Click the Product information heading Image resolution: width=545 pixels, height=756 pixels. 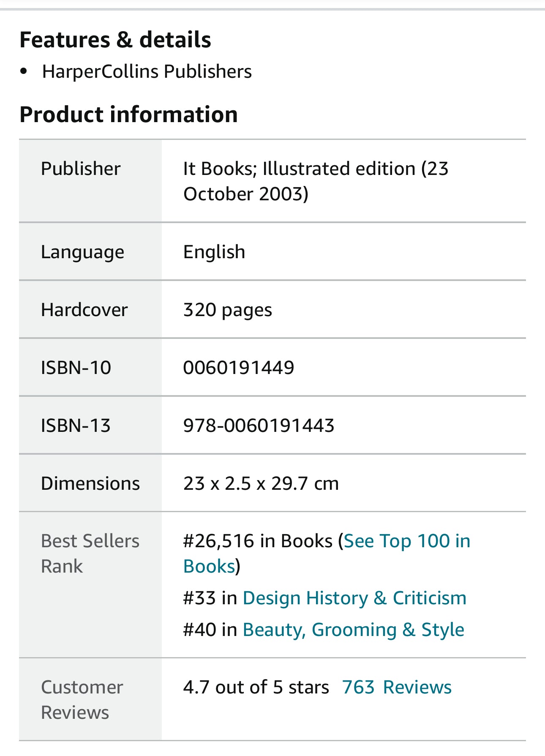[x=128, y=115]
